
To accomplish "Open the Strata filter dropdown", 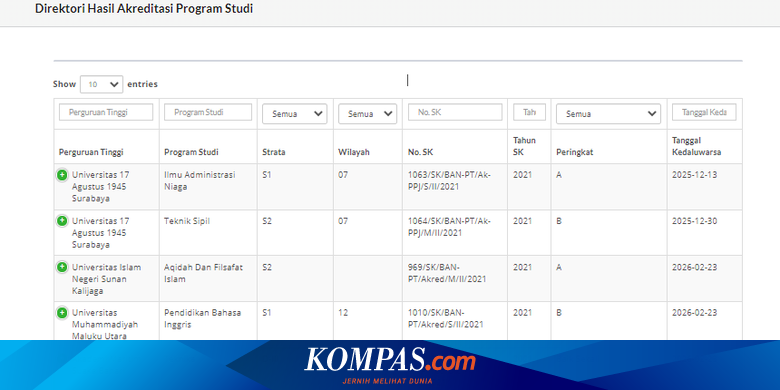I will point(294,113).
